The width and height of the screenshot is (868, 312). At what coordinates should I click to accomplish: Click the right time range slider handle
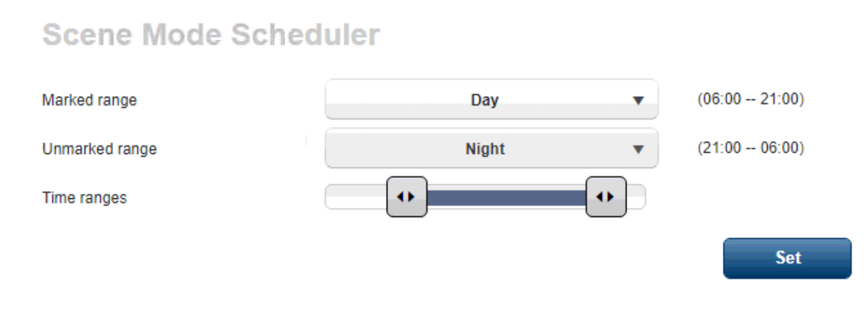[606, 197]
